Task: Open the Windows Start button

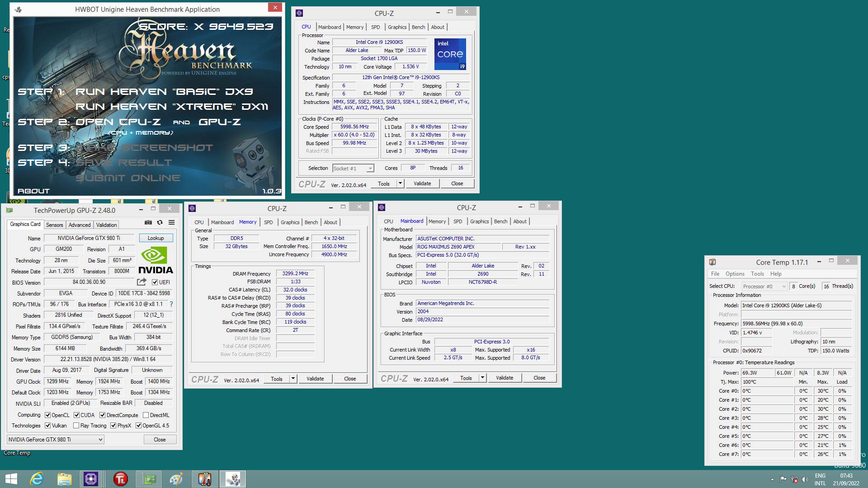Action: point(11,479)
